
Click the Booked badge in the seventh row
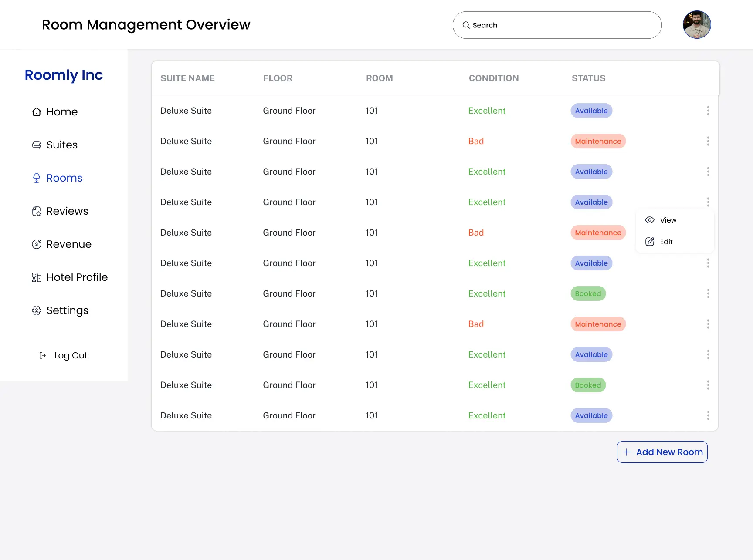(x=588, y=293)
